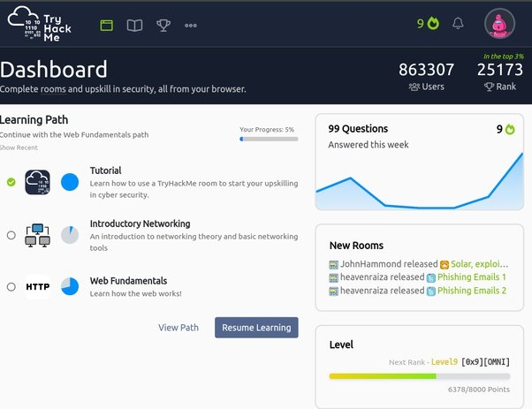The image size is (532, 409).
Task: Click the Solar room icon
Action: tap(445, 264)
